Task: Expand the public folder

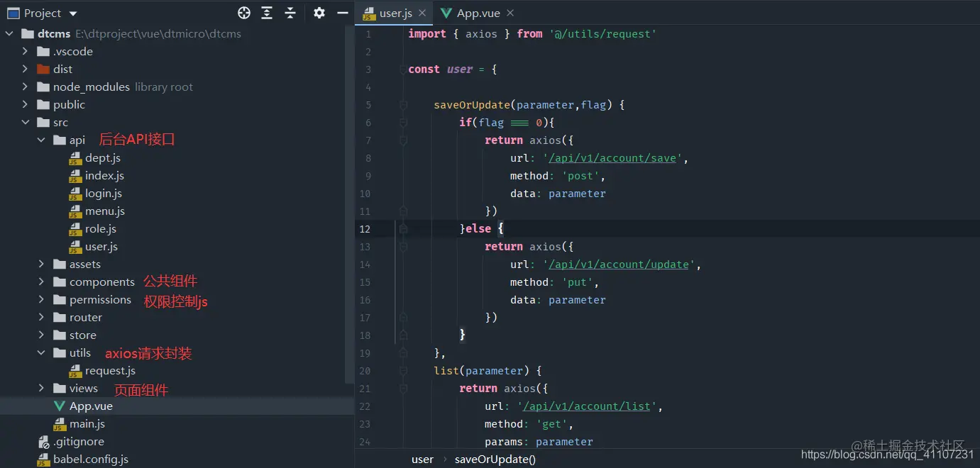Action: coord(25,104)
